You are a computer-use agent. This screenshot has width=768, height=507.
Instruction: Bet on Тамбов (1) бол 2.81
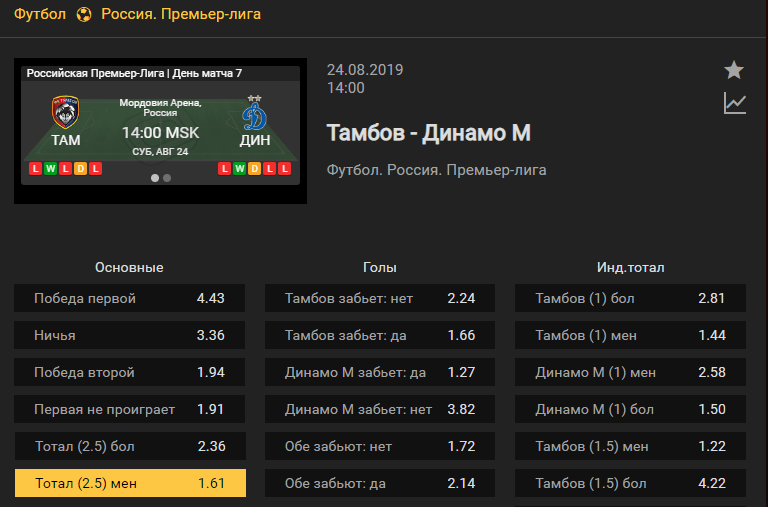(630, 298)
